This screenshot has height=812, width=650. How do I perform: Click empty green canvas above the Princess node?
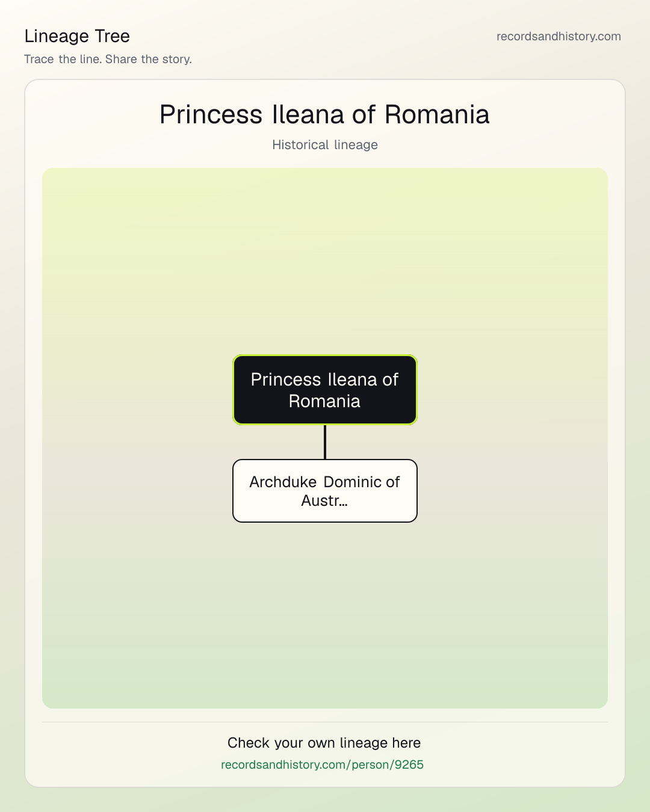coord(325,259)
